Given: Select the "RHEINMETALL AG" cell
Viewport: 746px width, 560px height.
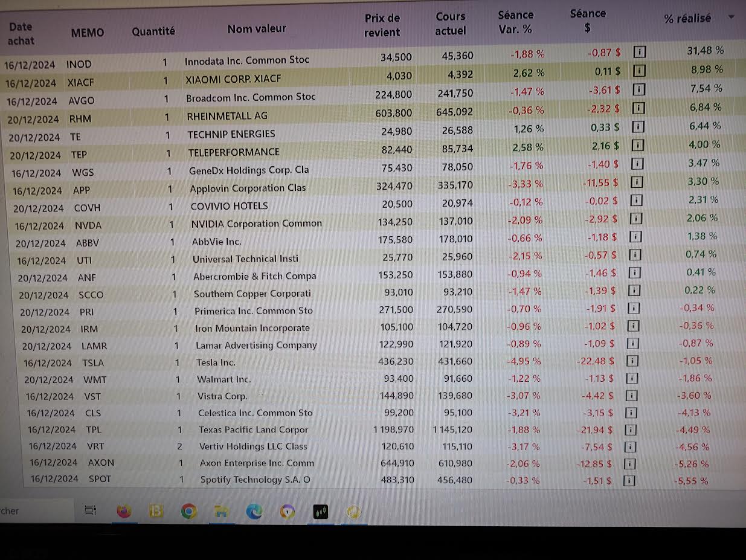Looking at the screenshot, I should [227, 115].
